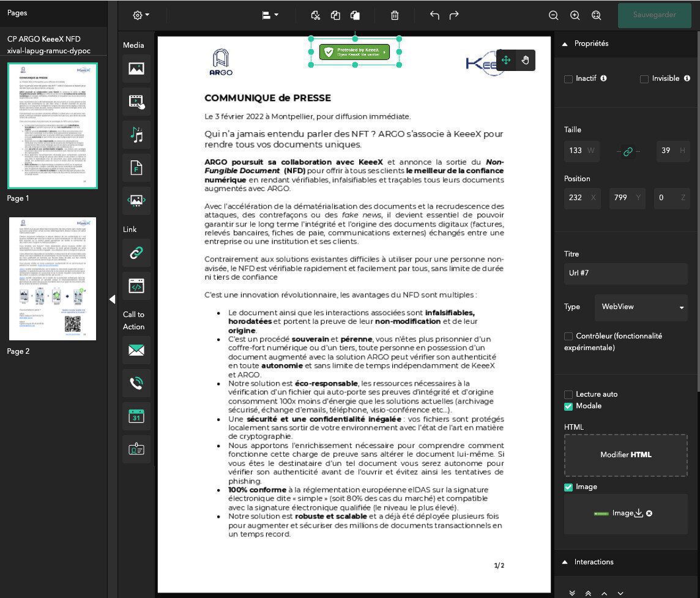Show info about Invisible option

click(687, 78)
